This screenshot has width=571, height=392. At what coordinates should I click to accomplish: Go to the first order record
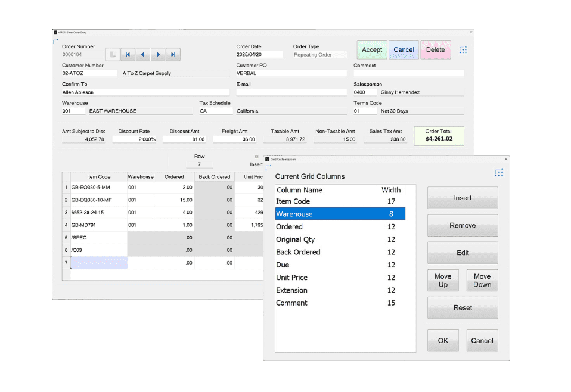[x=128, y=54]
